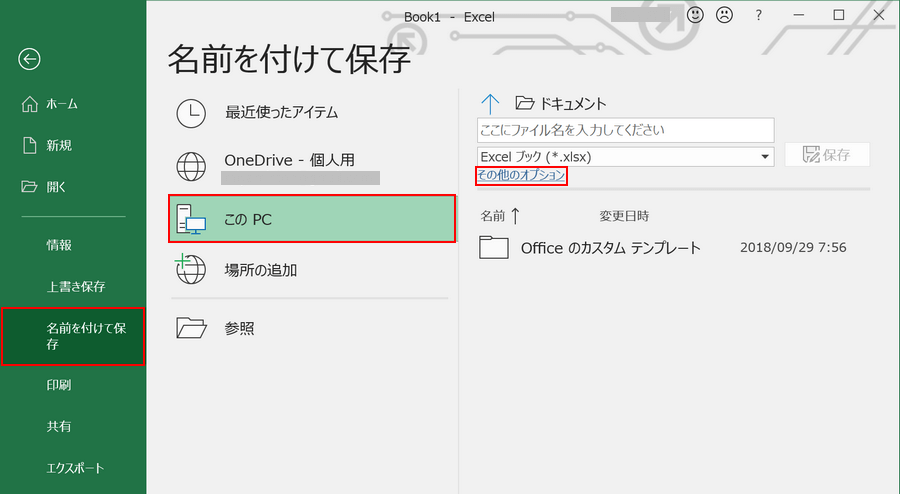The width and height of the screenshot is (900, 494).
Task: Select 名前を付けて保存 in the sidebar
Action: pyautogui.click(x=73, y=336)
